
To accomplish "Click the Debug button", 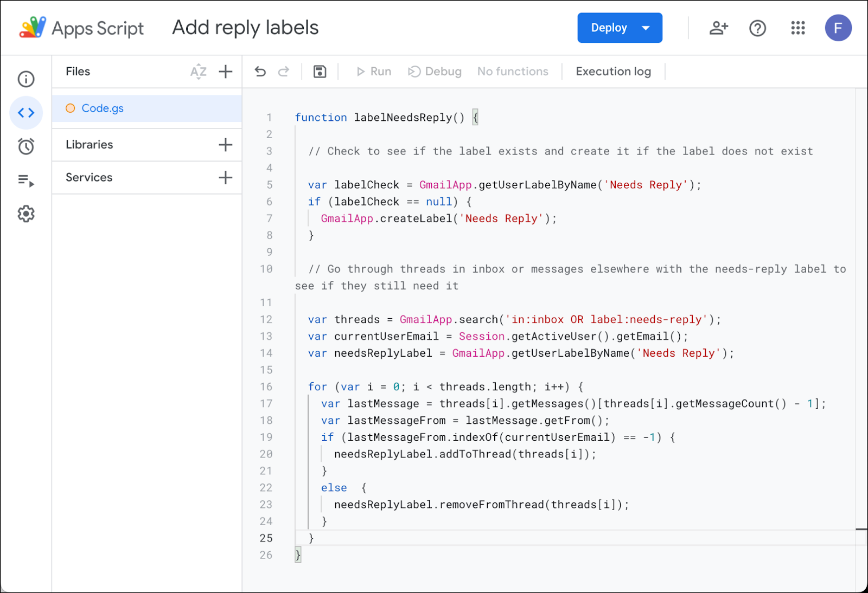I will click(x=435, y=72).
